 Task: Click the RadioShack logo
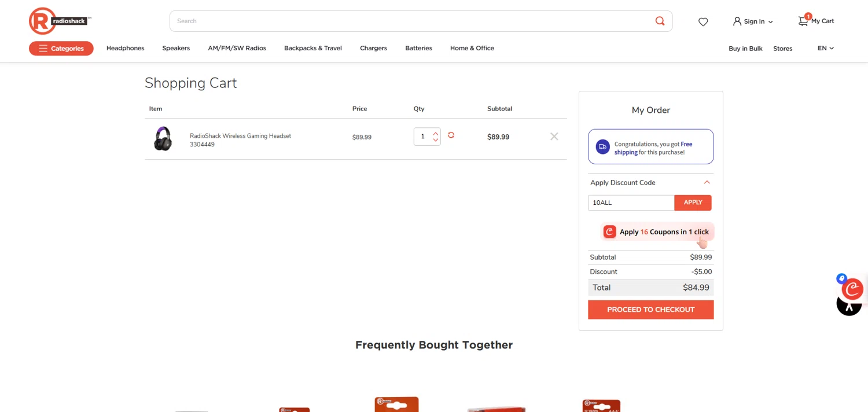tap(60, 21)
